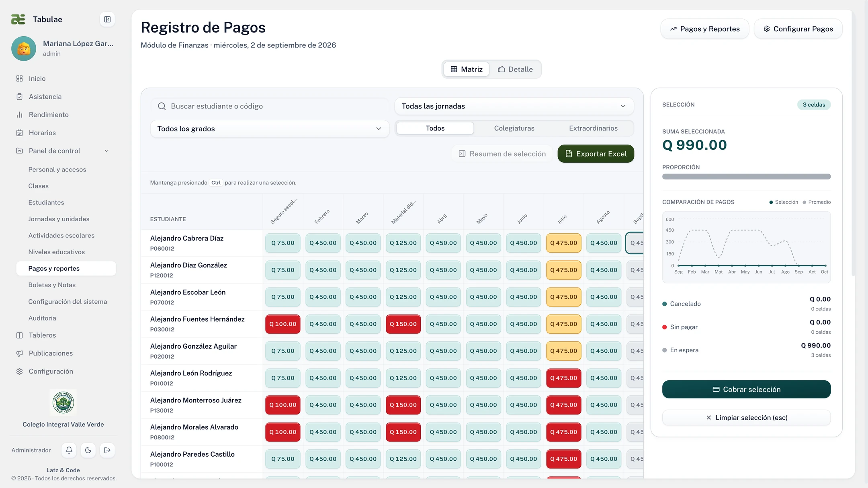868x488 pixels.
Task: Select the Extraordinarios filter
Action: [593, 129]
